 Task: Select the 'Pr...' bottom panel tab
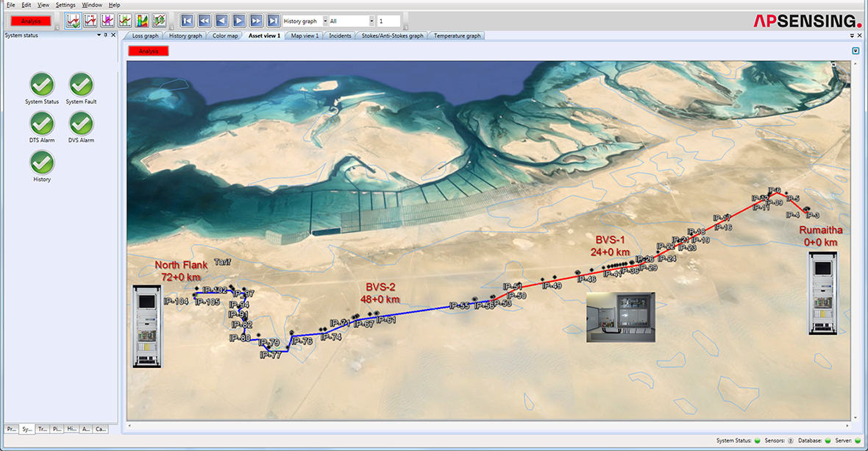(x=12, y=429)
